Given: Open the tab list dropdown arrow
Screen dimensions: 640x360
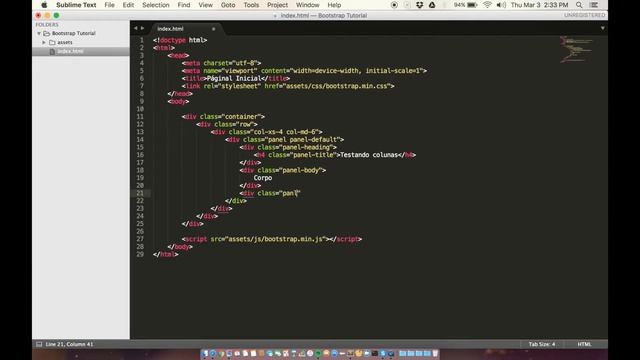Looking at the screenshot, I should point(602,28).
